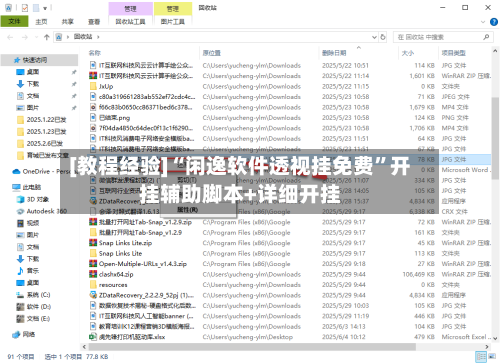
Task: Select clashx64.zip file
Action: tap(289, 275)
